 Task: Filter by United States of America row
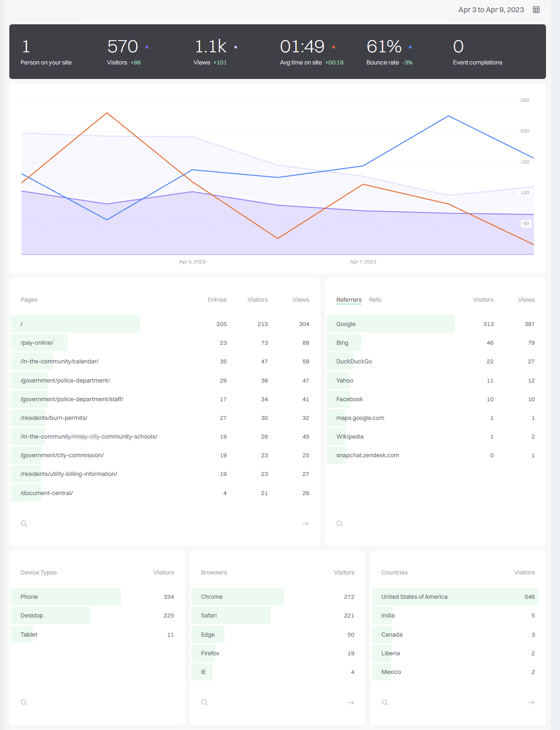point(414,597)
